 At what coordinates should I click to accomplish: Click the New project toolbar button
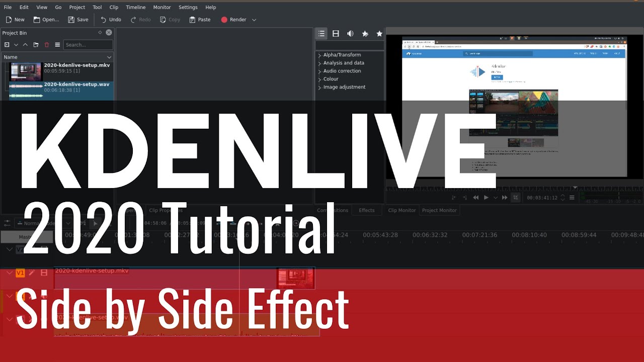pos(15,20)
